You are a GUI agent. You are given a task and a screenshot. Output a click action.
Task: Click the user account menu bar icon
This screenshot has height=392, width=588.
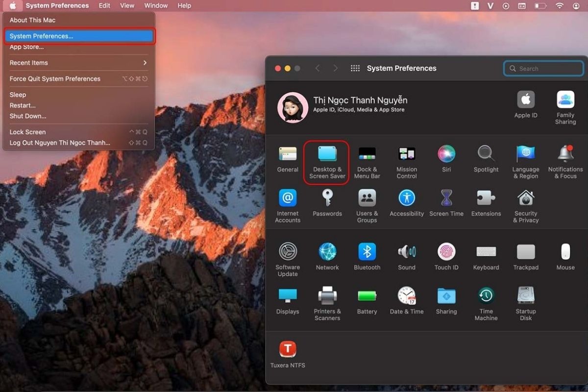coord(576,6)
